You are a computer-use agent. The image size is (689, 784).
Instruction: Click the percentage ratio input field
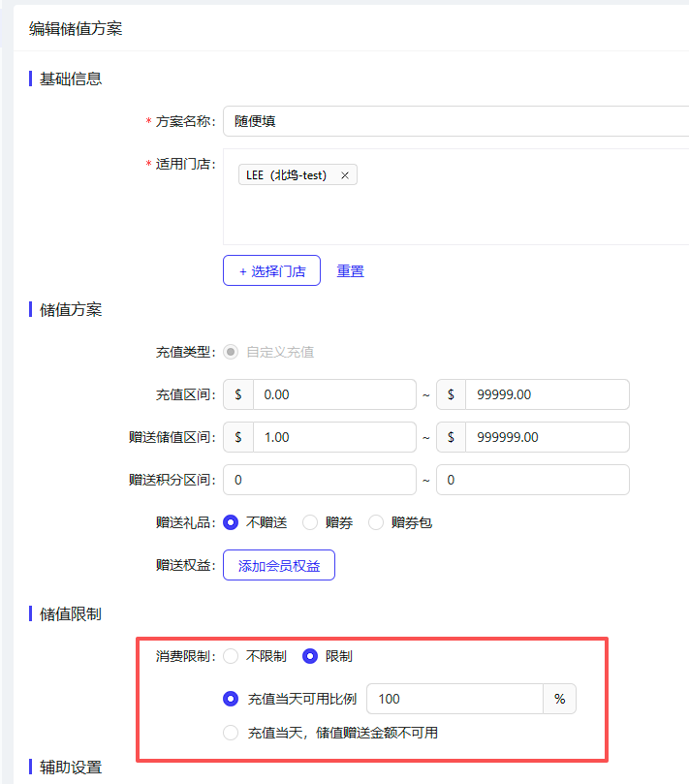pos(454,699)
